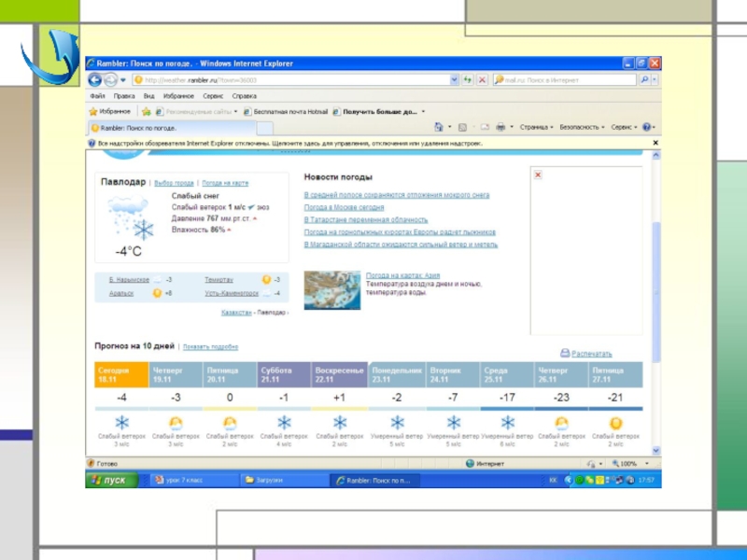The height and width of the screenshot is (560, 747).
Task: Select the Rambler: Поиск по погоде tab
Action: (x=172, y=128)
